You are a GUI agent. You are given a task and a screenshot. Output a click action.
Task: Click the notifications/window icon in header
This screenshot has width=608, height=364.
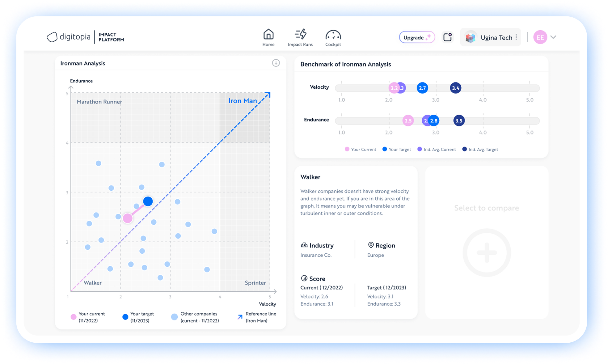pyautogui.click(x=448, y=37)
